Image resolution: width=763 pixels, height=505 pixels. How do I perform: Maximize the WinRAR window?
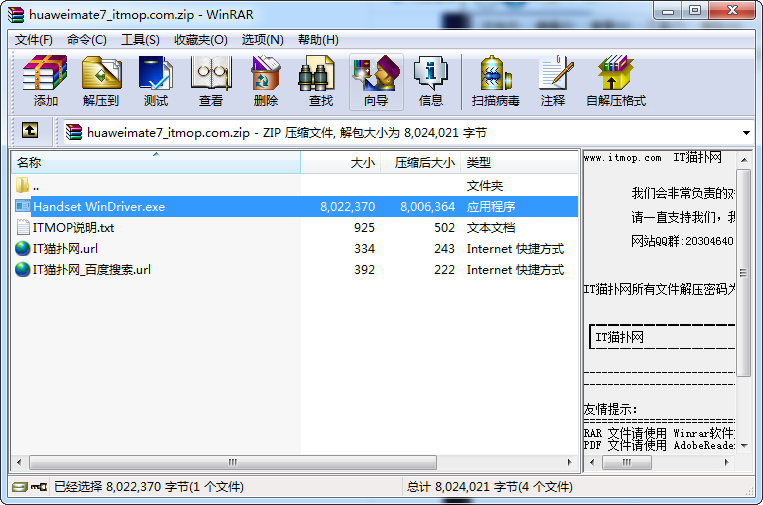695,11
